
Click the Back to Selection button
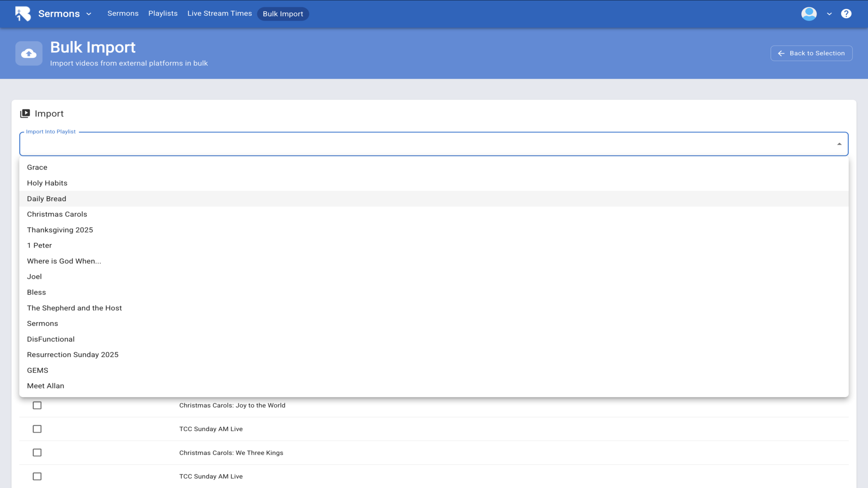coord(811,53)
